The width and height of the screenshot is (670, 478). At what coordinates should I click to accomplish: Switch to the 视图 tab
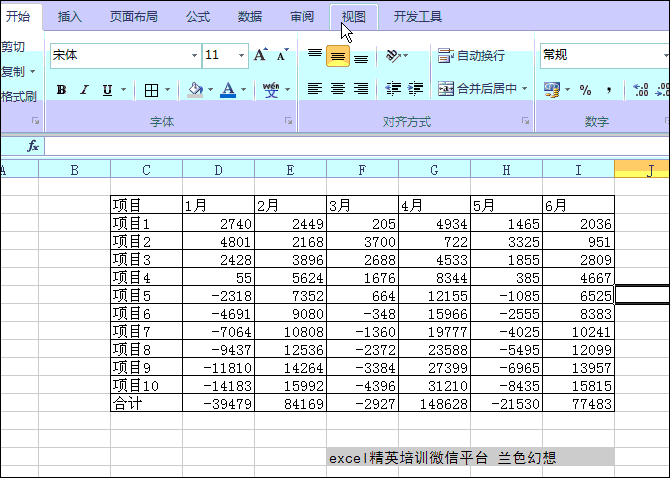tap(354, 16)
